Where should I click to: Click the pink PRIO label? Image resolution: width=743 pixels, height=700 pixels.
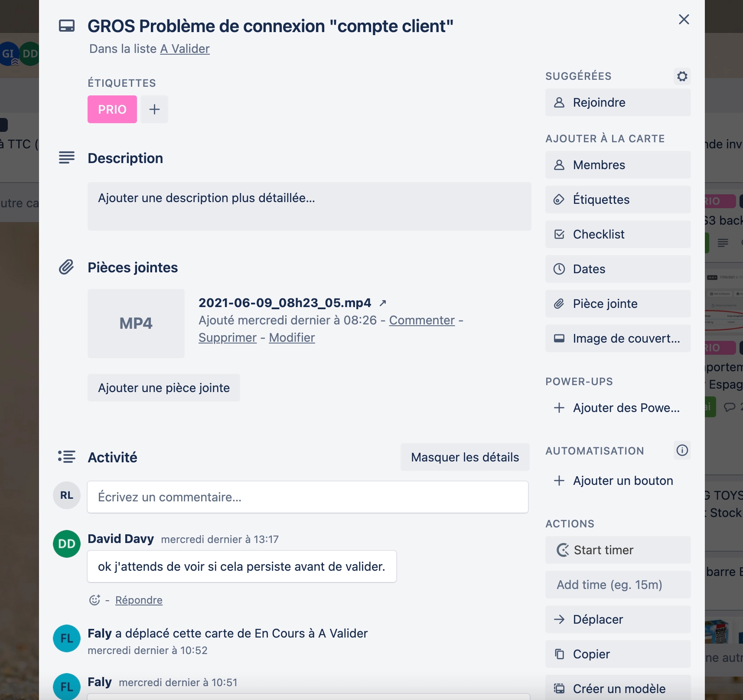pyautogui.click(x=112, y=109)
